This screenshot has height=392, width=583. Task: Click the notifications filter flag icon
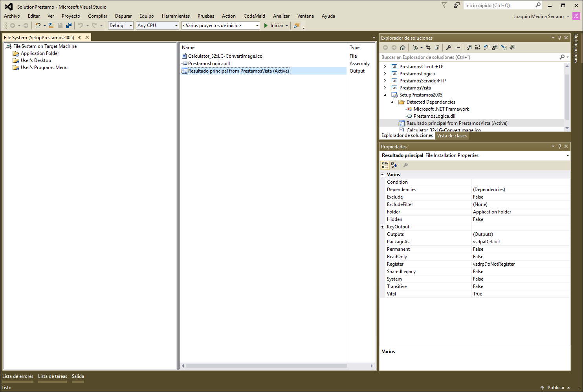[x=444, y=5]
